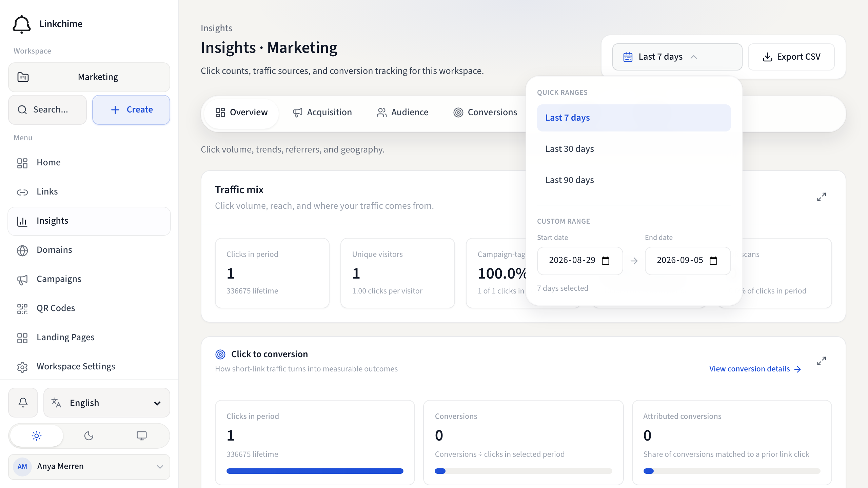Image resolution: width=868 pixels, height=488 pixels.
Task: Switch to system theme monitor toggle
Action: coord(142,435)
